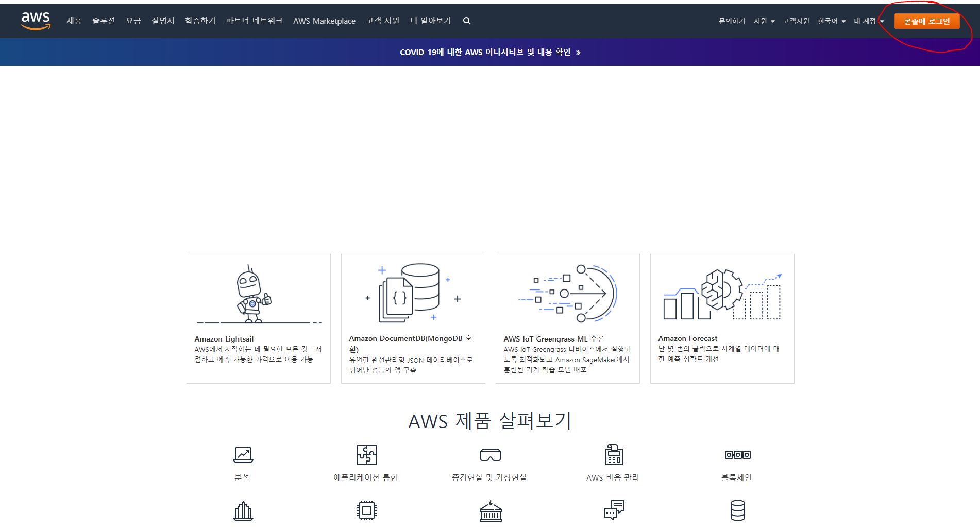
Task: Select the 애플리케이션 통합 puzzle icon
Action: (x=366, y=455)
